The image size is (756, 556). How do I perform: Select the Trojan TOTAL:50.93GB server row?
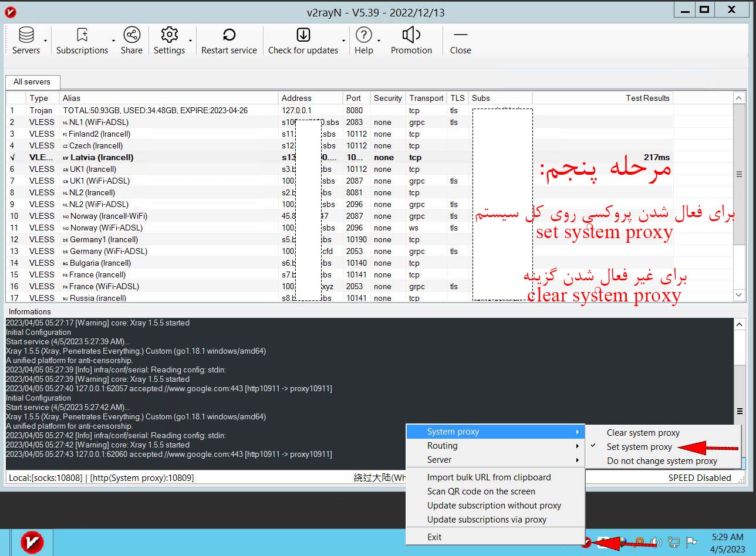point(370,110)
